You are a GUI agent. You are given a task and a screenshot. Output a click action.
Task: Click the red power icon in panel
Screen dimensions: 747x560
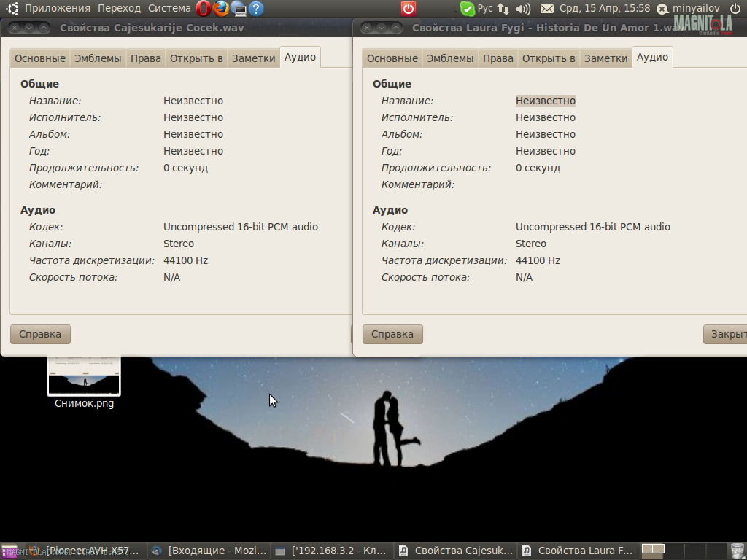[409, 9]
